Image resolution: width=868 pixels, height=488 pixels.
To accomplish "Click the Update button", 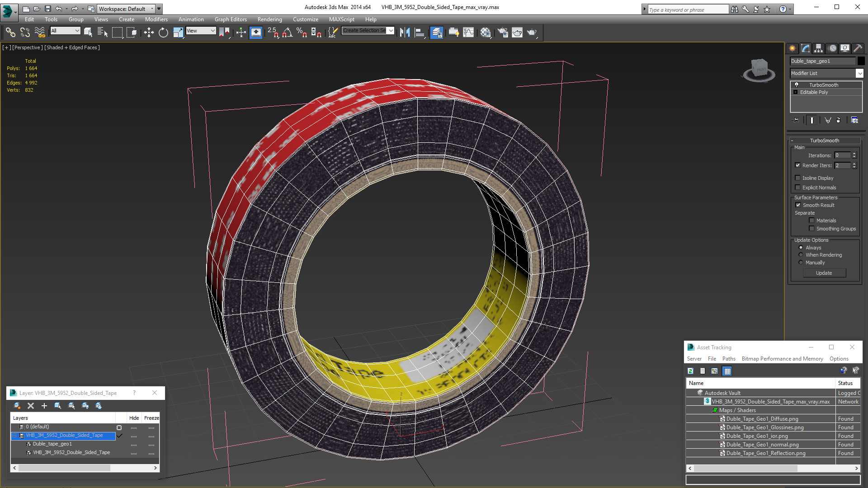I will (824, 273).
